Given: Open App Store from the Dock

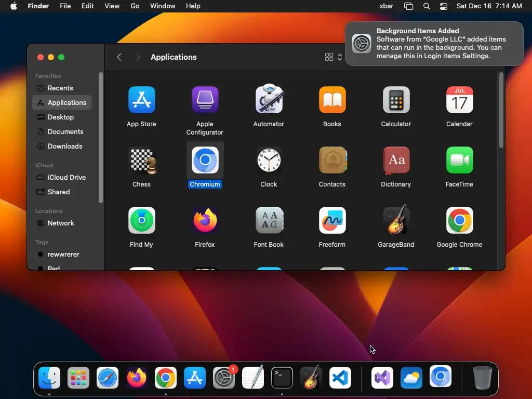Looking at the screenshot, I should pyautogui.click(x=195, y=378).
